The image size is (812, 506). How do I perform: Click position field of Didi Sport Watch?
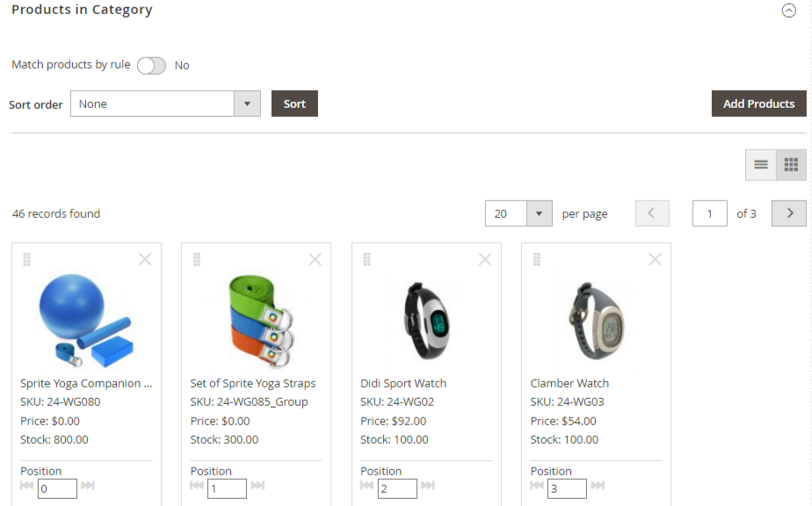pos(396,488)
